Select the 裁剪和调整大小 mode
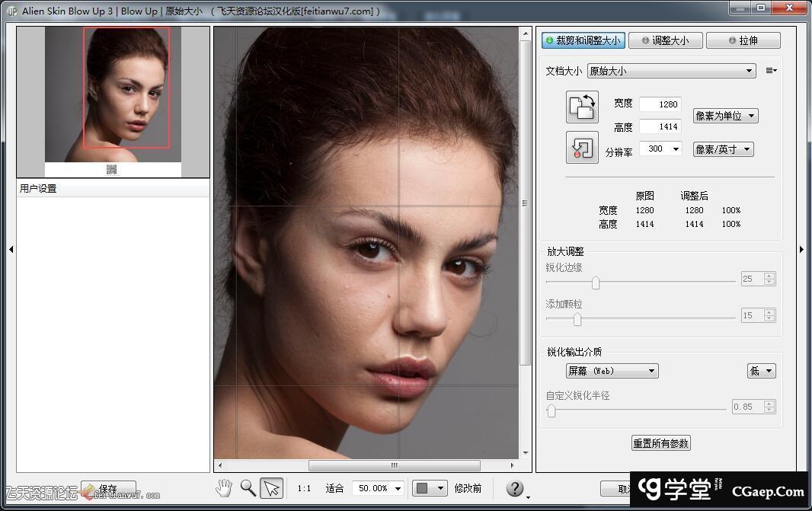This screenshot has height=511, width=812. click(583, 40)
